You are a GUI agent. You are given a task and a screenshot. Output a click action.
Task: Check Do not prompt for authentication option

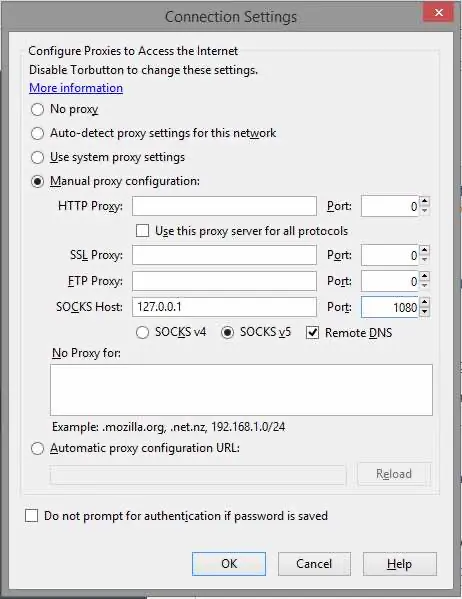coord(31,515)
